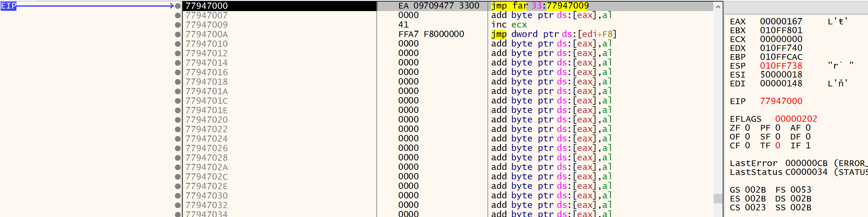868x217 pixels.
Task: Click add instruction at address 77947007
Action: point(552,15)
